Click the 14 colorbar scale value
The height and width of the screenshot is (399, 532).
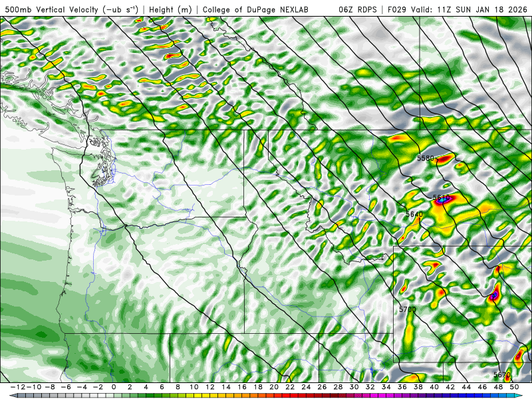[x=226, y=387]
